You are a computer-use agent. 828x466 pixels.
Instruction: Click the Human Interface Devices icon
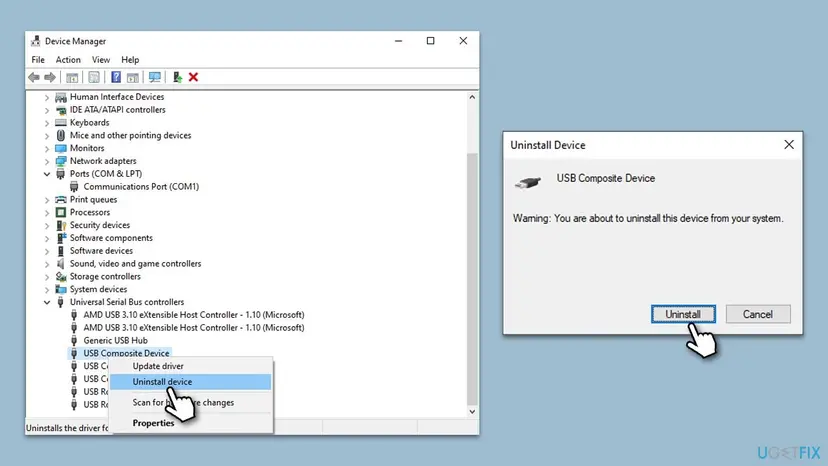61,97
